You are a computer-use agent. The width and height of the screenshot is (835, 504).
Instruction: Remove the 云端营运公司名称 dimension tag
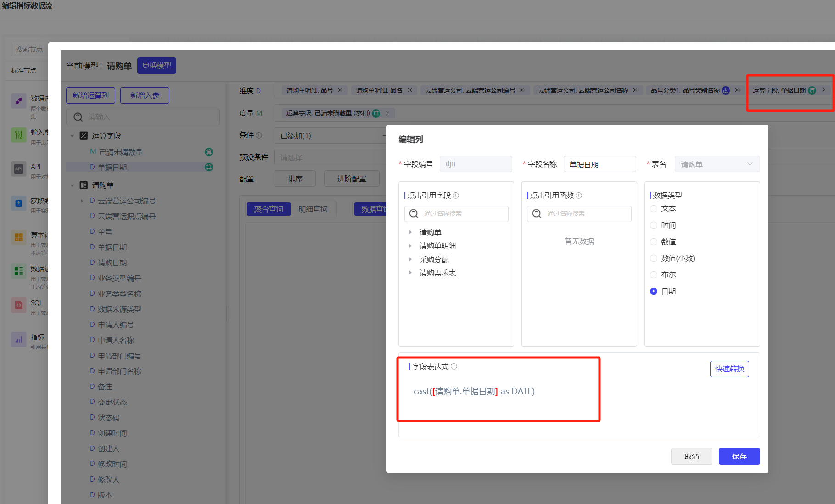[635, 90]
